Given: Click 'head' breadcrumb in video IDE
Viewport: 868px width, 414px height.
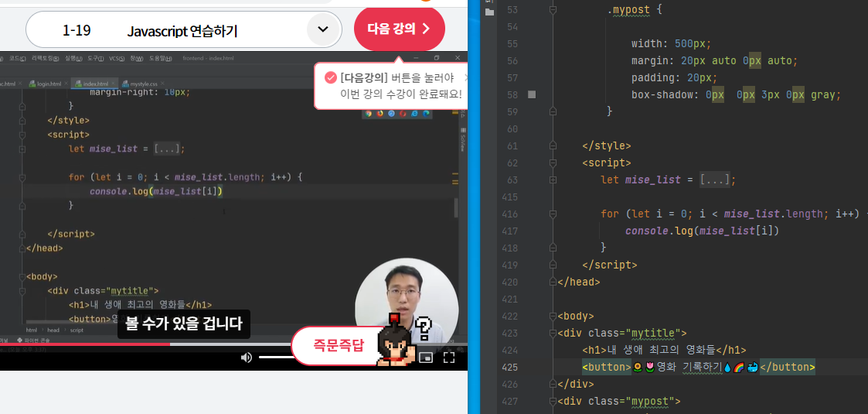Looking at the screenshot, I should click(x=53, y=330).
